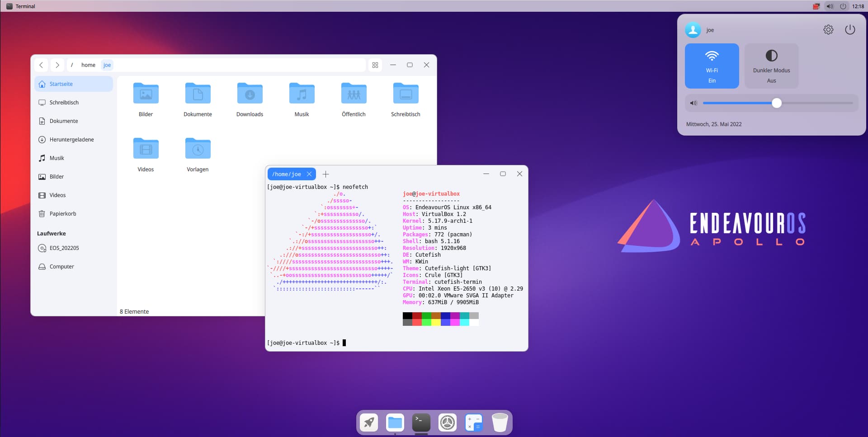
Task: Select Heruntergeladene in sidebar
Action: (x=74, y=140)
